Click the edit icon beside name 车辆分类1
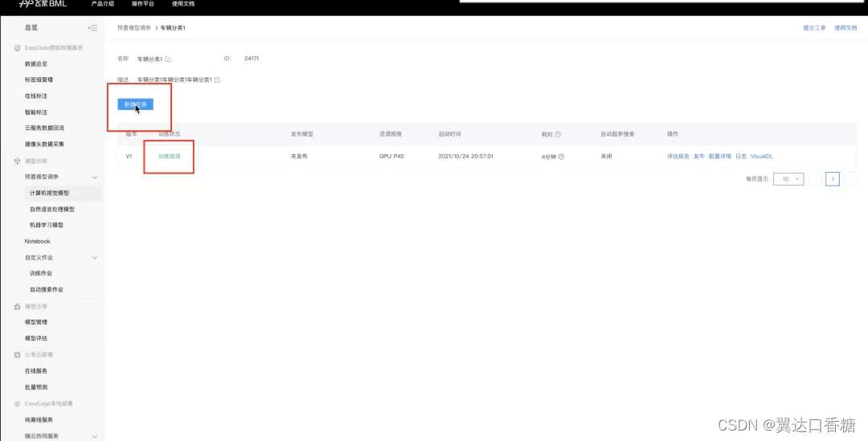This screenshot has width=868, height=441. [168, 59]
